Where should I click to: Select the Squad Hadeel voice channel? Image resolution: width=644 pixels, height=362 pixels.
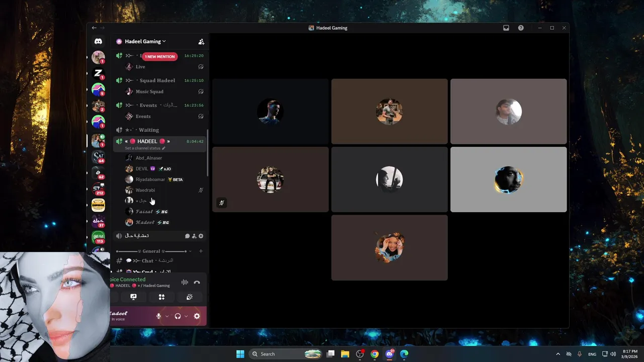(160, 80)
